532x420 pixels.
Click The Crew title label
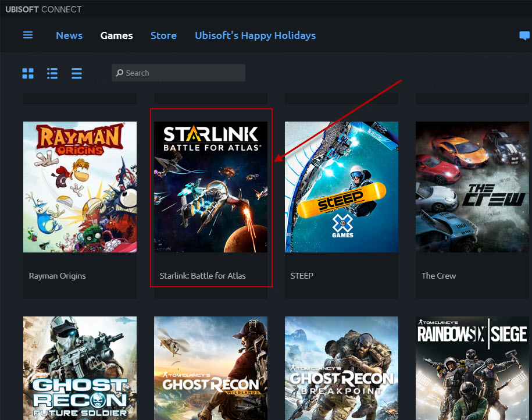(439, 276)
